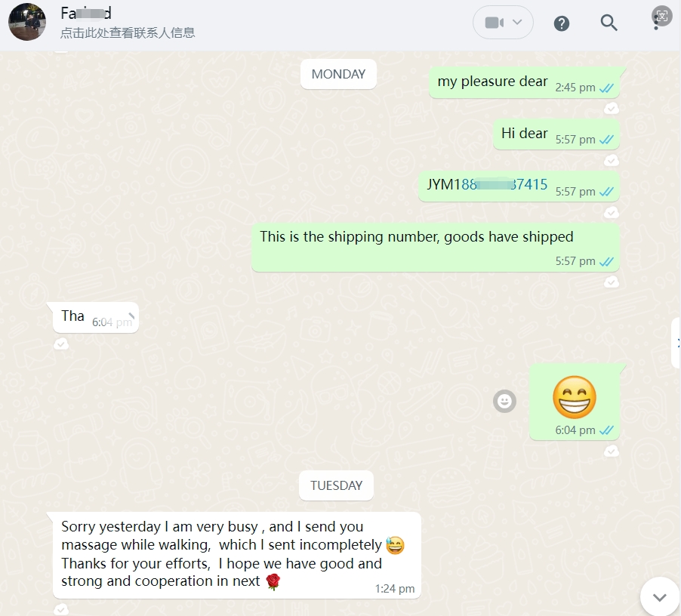The height and width of the screenshot is (616, 681).
Task: Open the contact's profile picture
Action: (x=27, y=22)
